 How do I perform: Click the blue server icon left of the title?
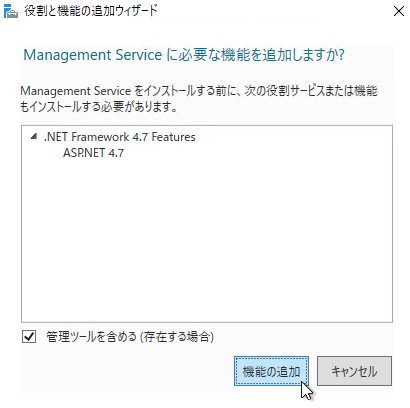10,11
